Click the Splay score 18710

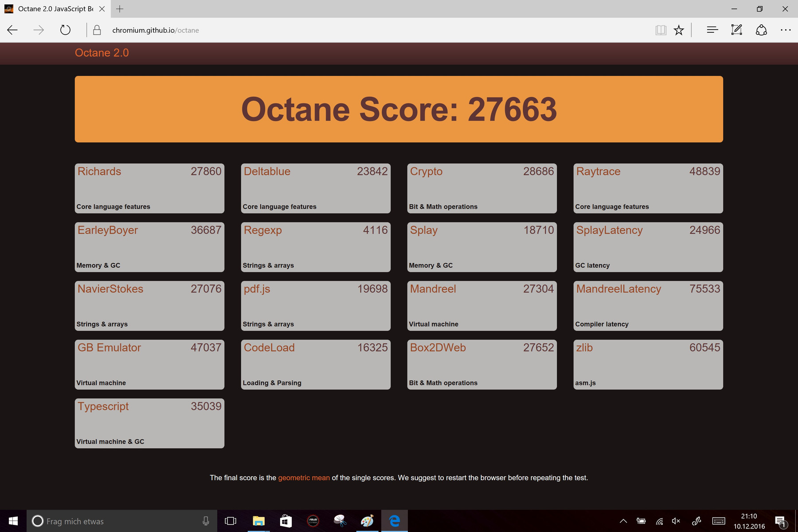pos(539,230)
